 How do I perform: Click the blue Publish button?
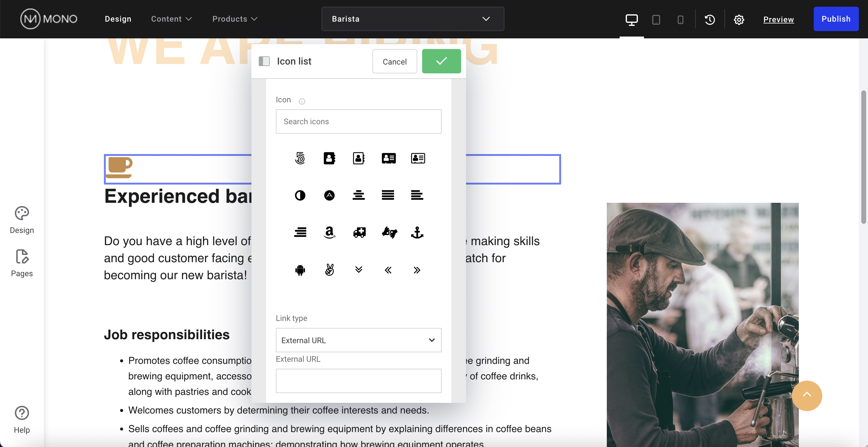coord(836,19)
